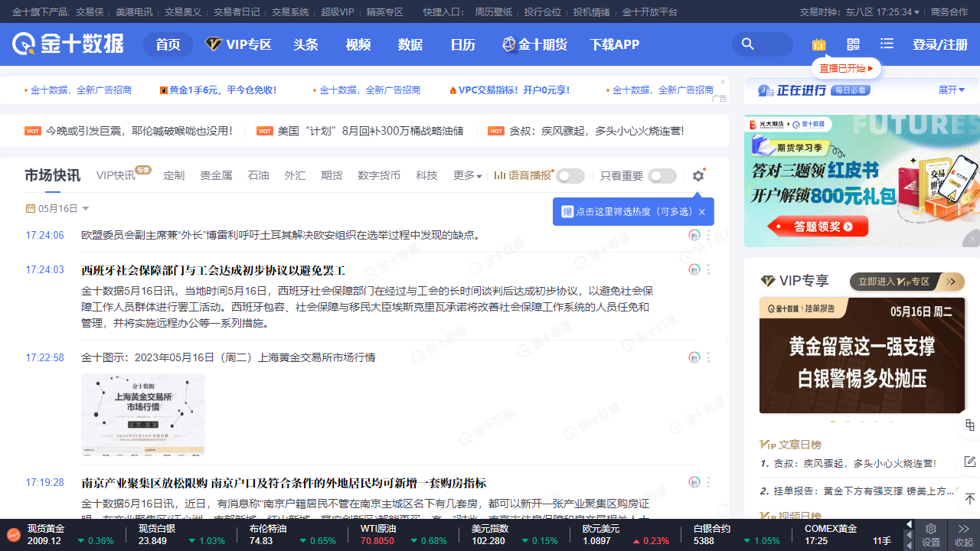Open the 头条 navigation menu item
Screen dimensions: 980x551
coord(305,44)
